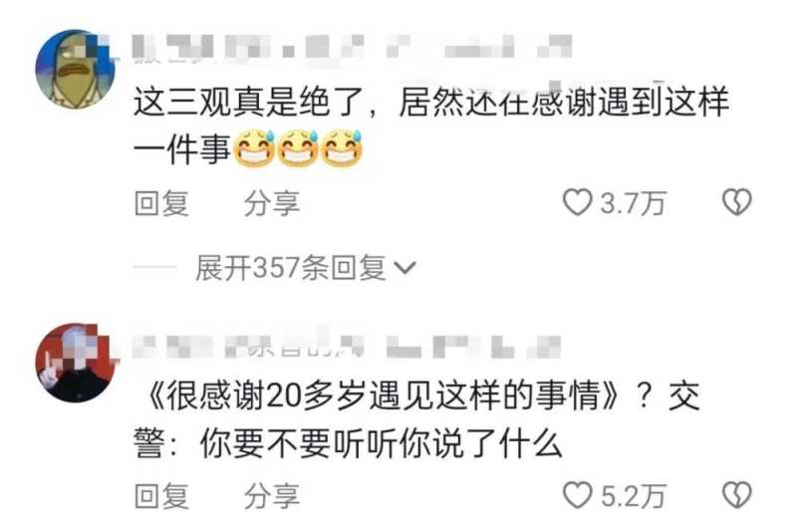Tap the sweating grin emoji row
The width and height of the screenshot is (797, 532).
coord(298,148)
